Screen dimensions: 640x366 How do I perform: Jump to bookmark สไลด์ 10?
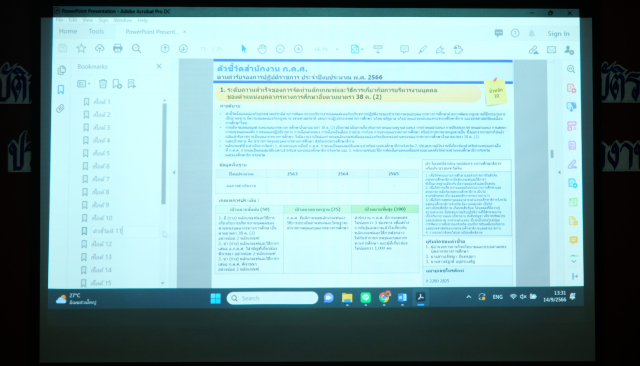(x=102, y=218)
